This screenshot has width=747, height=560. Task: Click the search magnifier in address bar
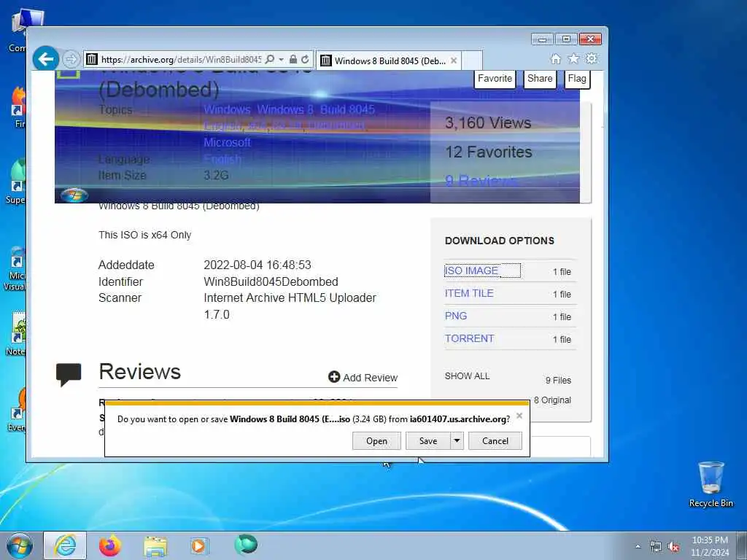click(x=270, y=60)
